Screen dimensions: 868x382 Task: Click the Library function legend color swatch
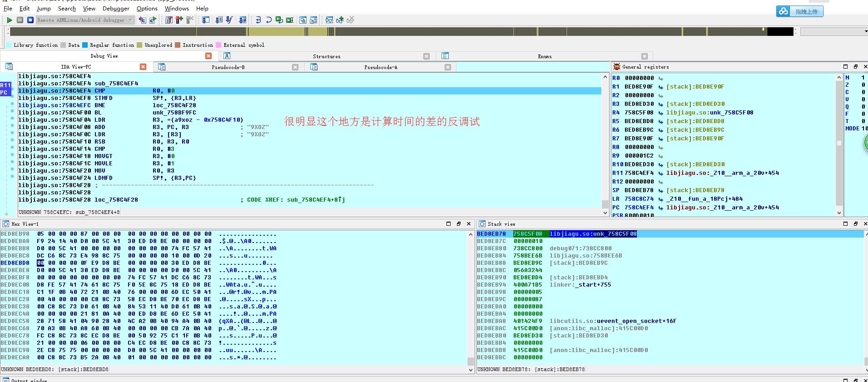[9, 45]
